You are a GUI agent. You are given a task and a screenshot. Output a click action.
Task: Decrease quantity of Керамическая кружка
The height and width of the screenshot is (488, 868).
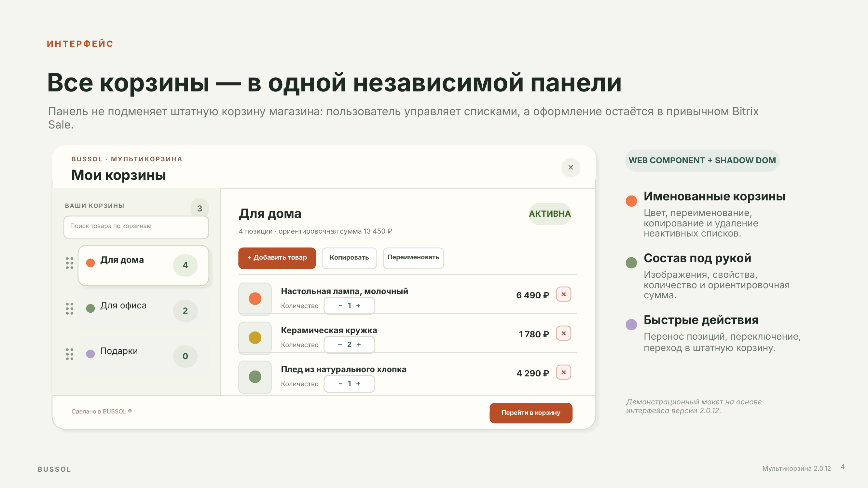pyautogui.click(x=340, y=345)
